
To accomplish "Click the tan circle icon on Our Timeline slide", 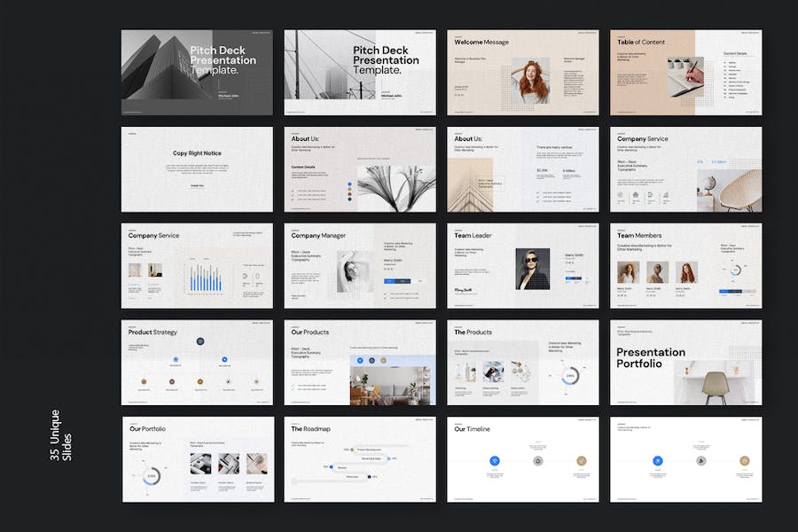I will pos(581,460).
